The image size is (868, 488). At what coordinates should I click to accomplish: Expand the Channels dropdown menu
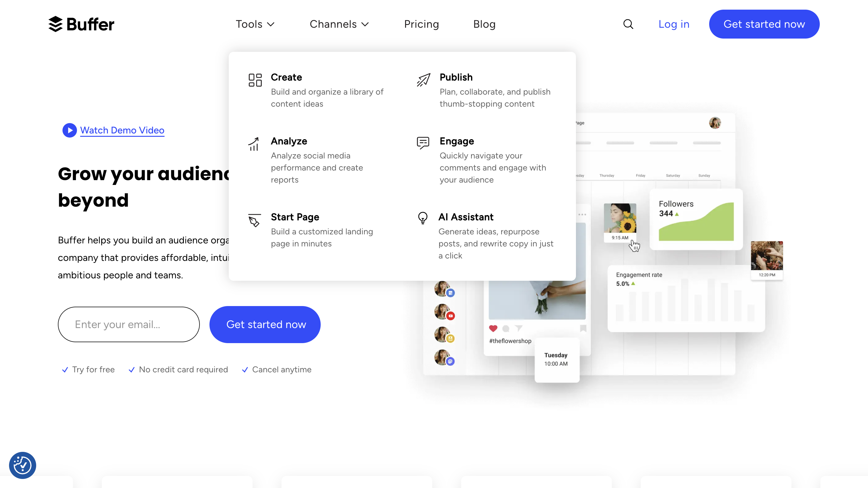[340, 24]
